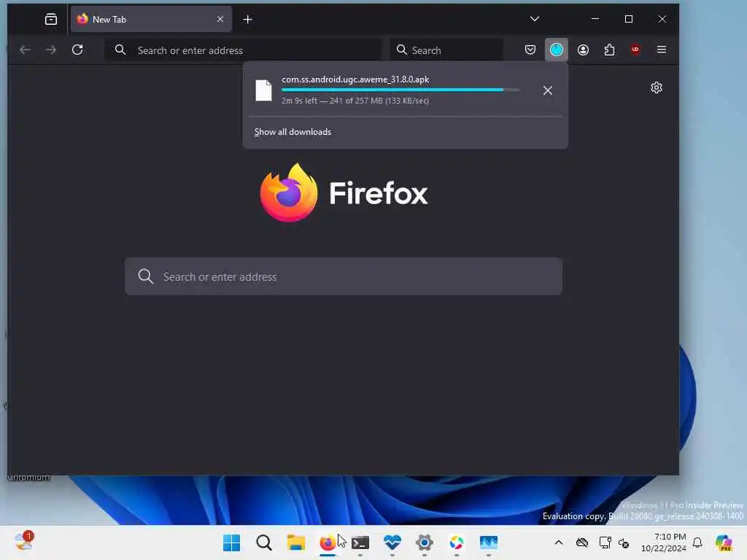Maximize the Firefox window

629,19
